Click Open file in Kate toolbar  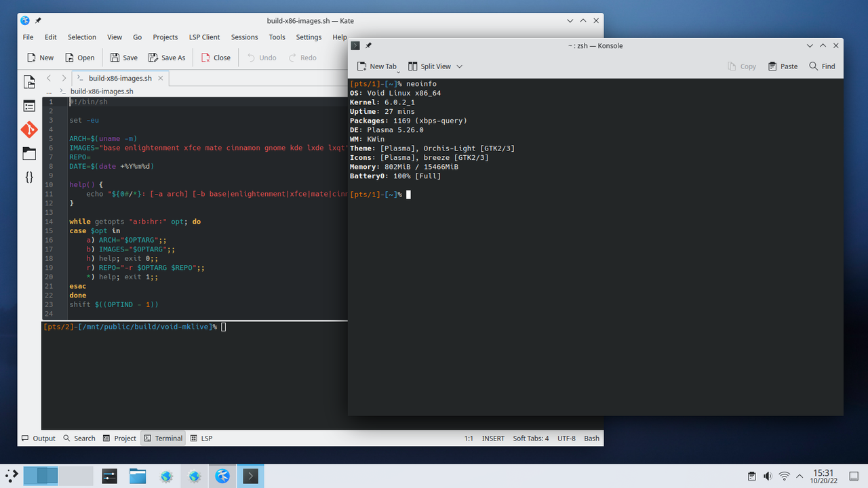pos(79,58)
